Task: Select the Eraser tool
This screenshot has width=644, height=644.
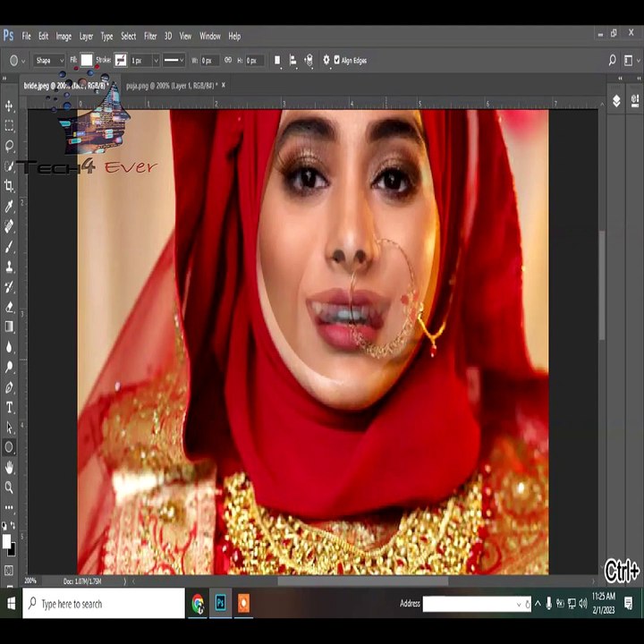Action: pyautogui.click(x=9, y=307)
